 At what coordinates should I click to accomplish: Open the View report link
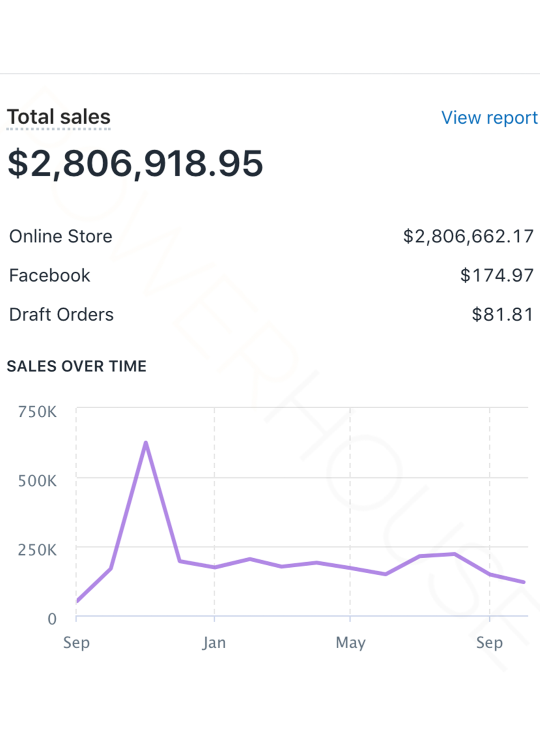pyautogui.click(x=489, y=118)
